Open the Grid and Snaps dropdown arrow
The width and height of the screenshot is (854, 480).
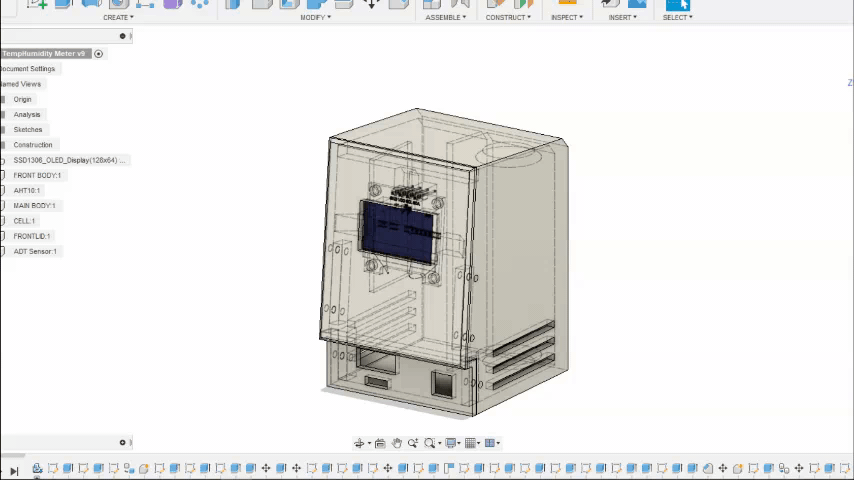(x=479, y=443)
